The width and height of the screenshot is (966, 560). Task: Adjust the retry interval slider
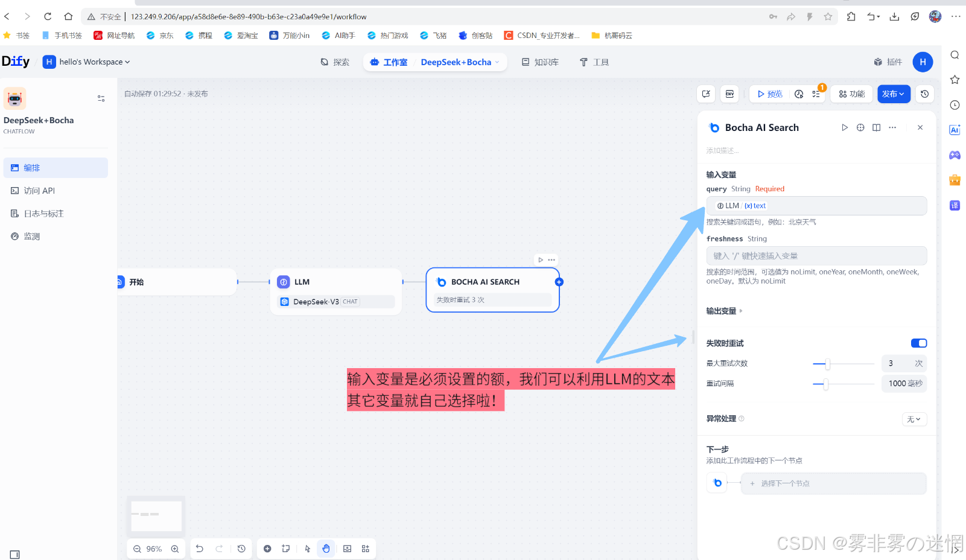[x=826, y=384]
